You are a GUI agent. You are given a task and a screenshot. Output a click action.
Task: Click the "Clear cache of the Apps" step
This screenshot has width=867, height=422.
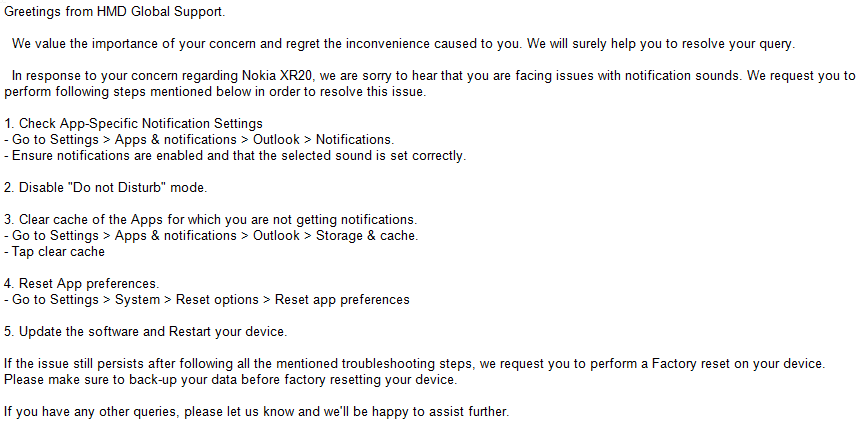[x=210, y=220]
